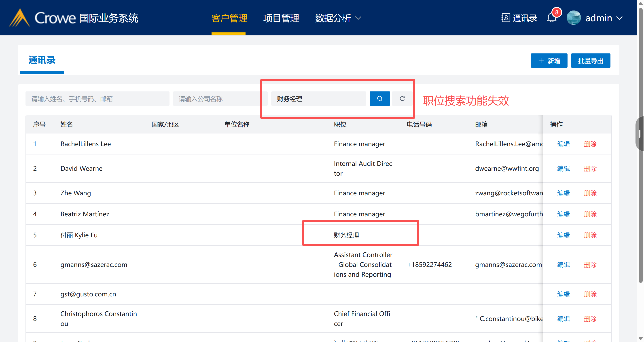This screenshot has width=644, height=342.
Task: Edit the David Wearne row
Action: pyautogui.click(x=563, y=169)
